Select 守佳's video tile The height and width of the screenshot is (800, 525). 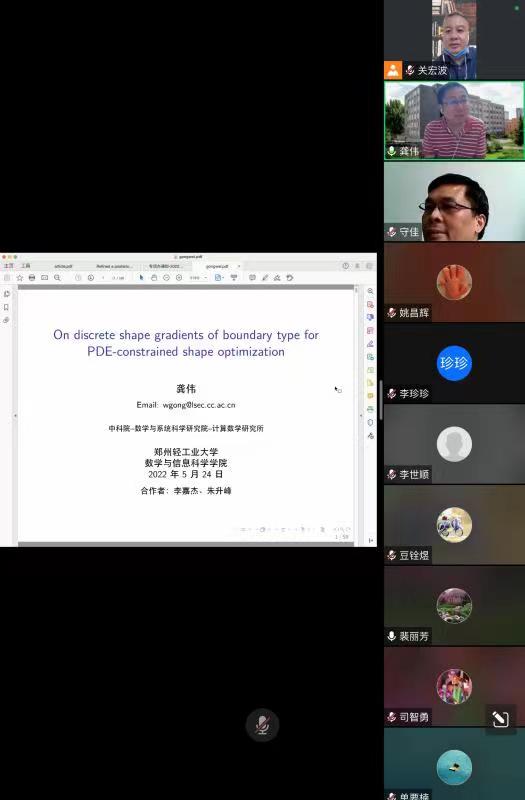pyautogui.click(x=454, y=202)
